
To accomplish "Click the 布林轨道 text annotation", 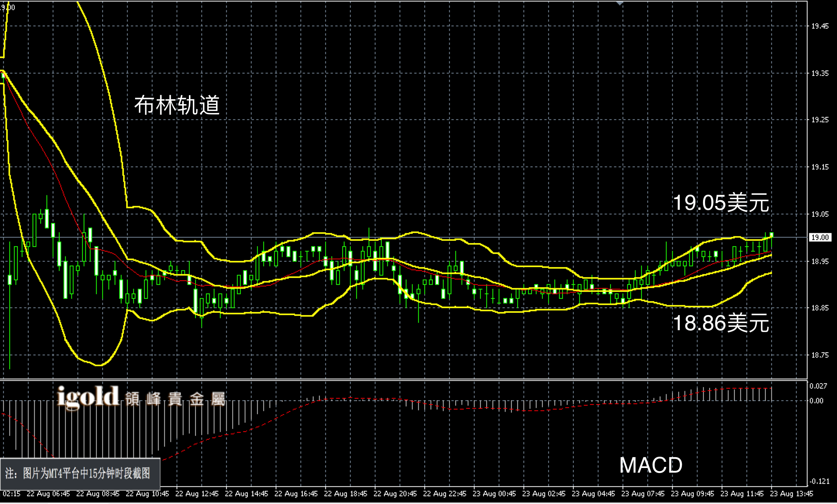I will pyautogui.click(x=177, y=105).
